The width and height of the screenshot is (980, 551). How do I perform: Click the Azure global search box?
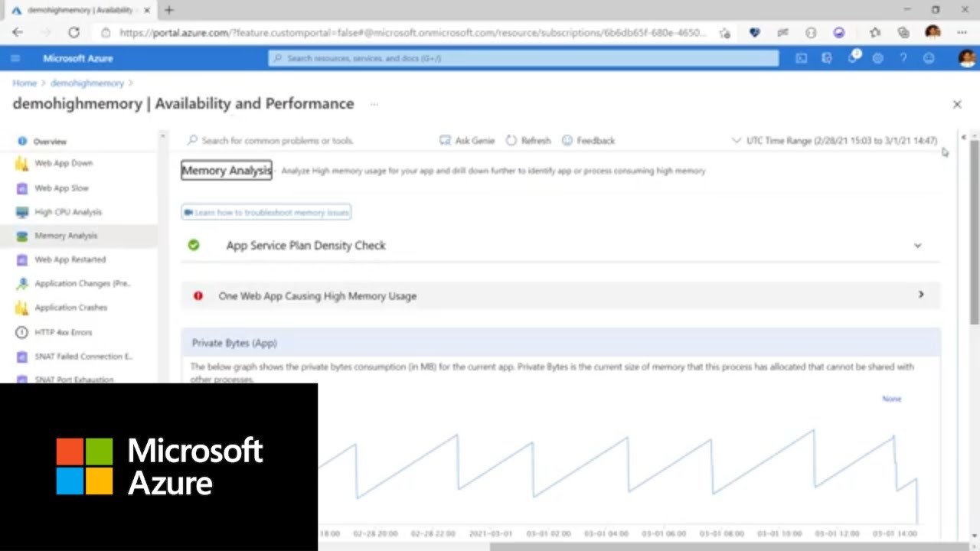click(x=523, y=58)
